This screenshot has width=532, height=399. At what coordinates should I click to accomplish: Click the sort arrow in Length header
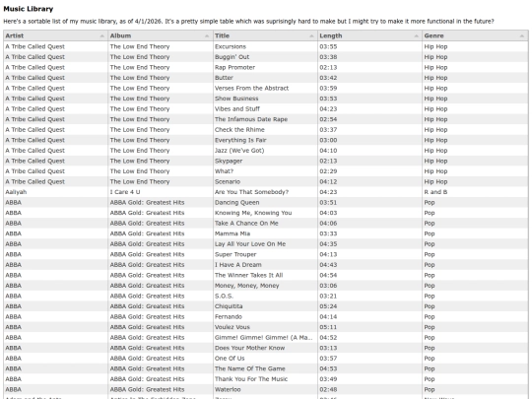417,36
